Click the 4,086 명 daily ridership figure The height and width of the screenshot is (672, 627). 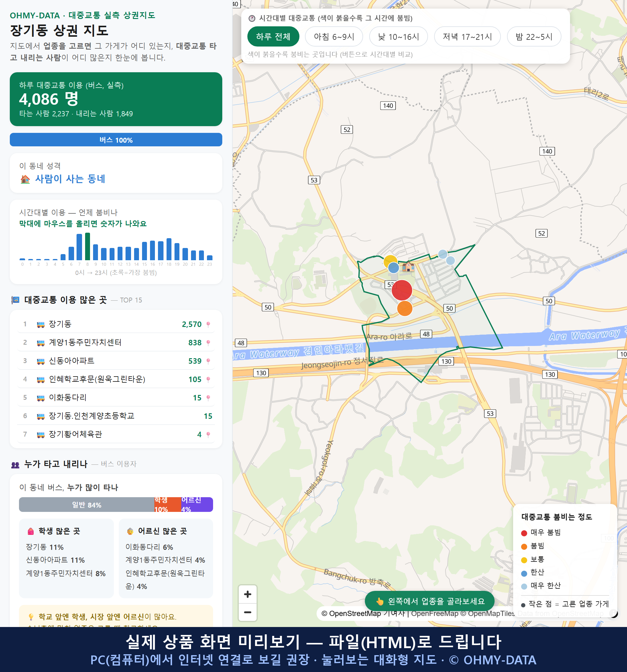[x=49, y=99]
